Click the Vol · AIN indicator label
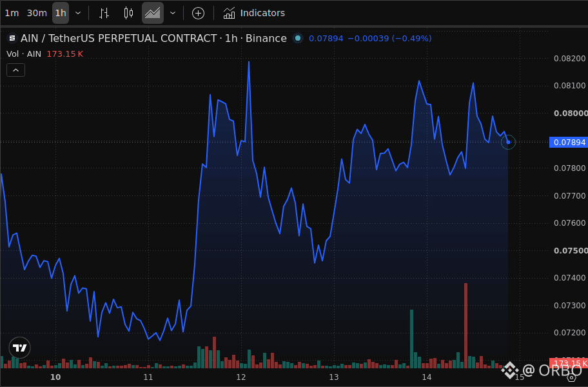This screenshot has height=387, width=588. point(24,54)
